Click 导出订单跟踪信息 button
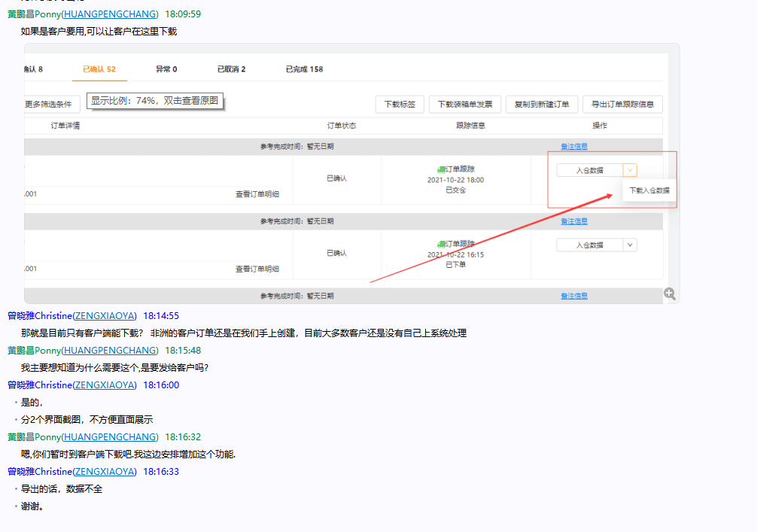 tap(622, 105)
